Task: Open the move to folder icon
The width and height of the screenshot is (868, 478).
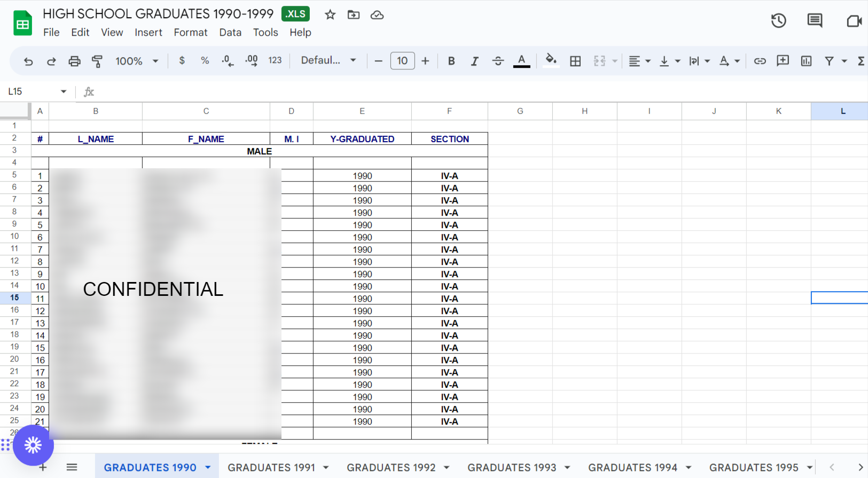Action: [354, 15]
